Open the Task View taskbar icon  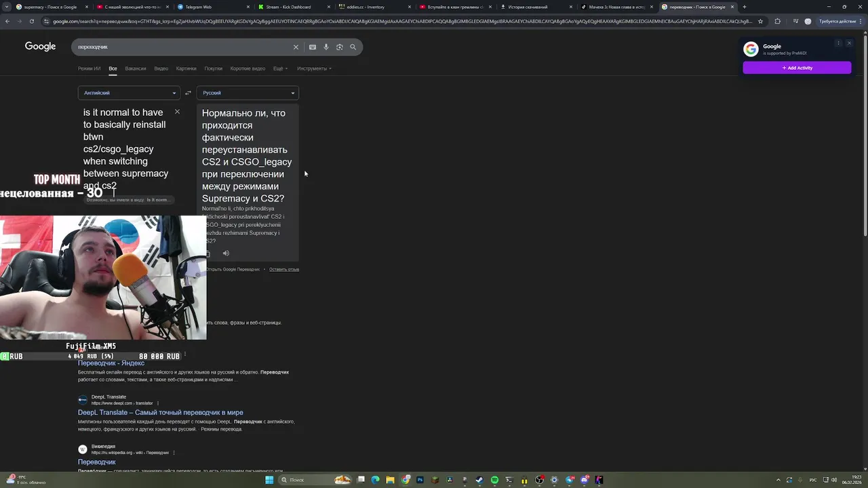tap(361, 480)
